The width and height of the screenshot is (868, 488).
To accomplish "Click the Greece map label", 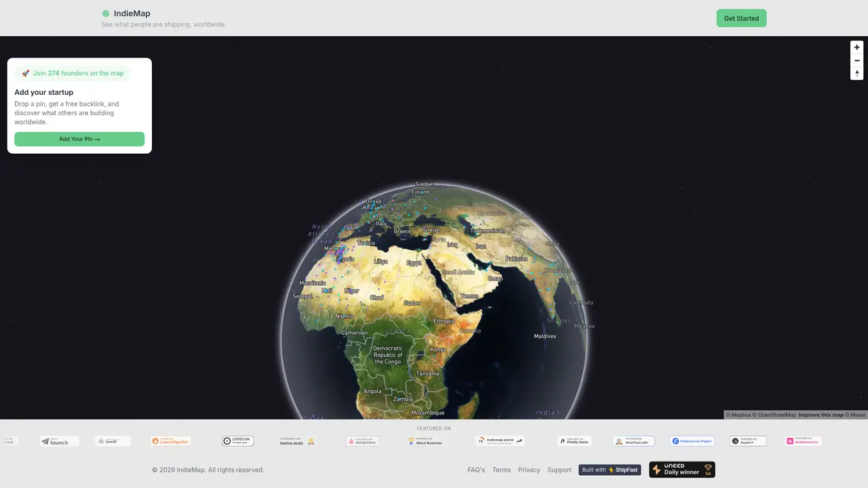I will (x=403, y=231).
